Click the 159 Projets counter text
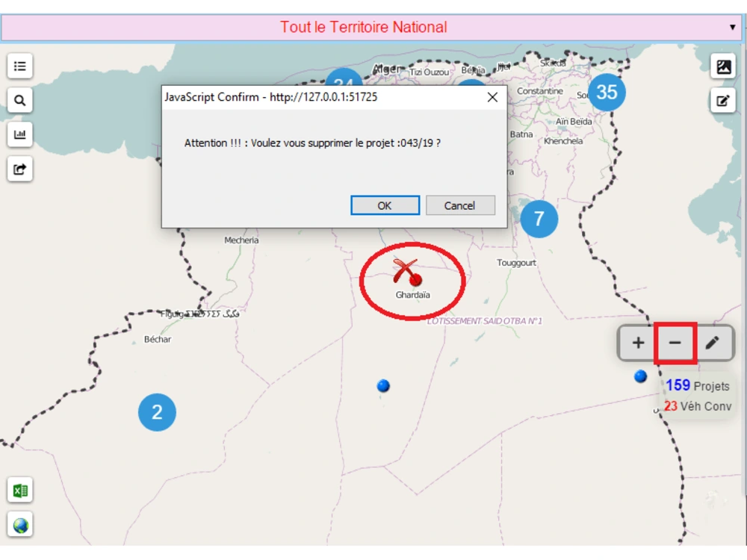The height and width of the screenshot is (560, 747). click(x=698, y=386)
